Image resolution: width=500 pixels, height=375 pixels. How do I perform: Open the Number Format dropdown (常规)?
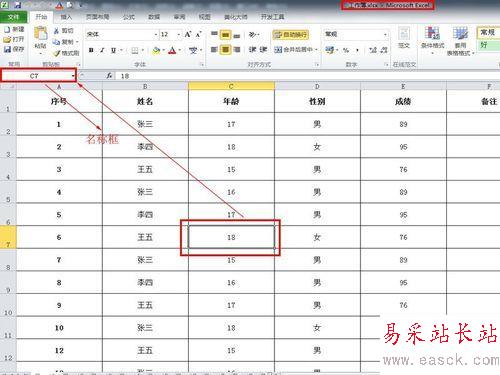click(x=385, y=34)
